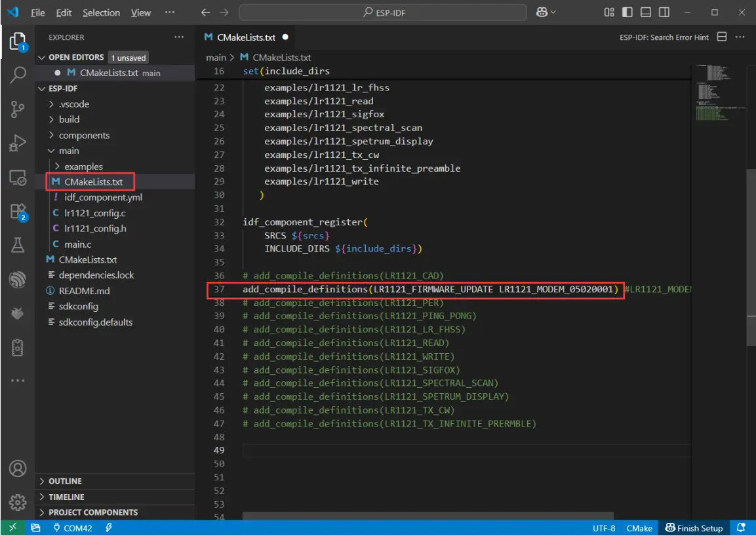Expand the components folder
The height and width of the screenshot is (536, 756).
[x=84, y=135]
